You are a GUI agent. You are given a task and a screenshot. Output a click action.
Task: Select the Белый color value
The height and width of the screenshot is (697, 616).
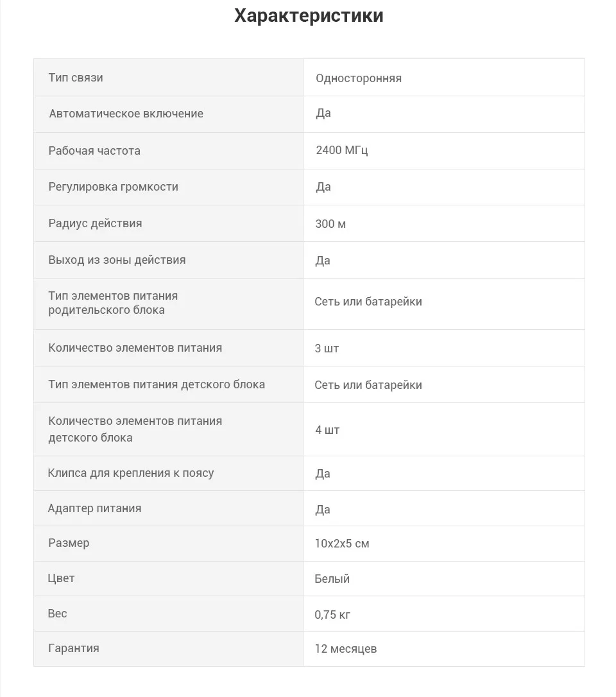pyautogui.click(x=332, y=579)
